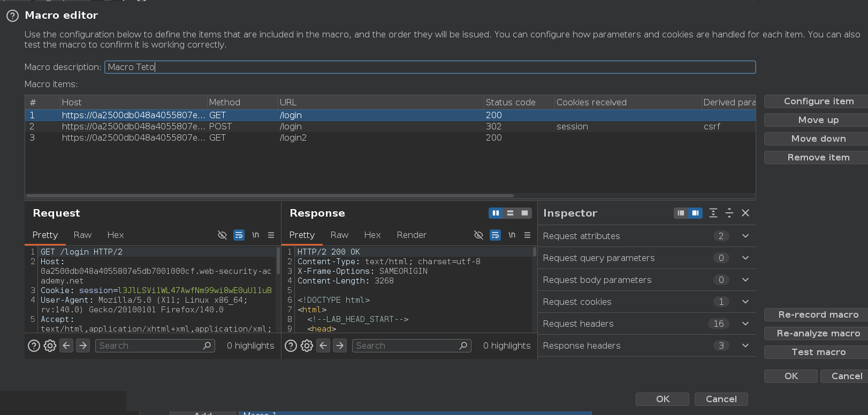Screen dimensions: 868x415
Task: Click Cancel in background dialog
Action: 721,399
